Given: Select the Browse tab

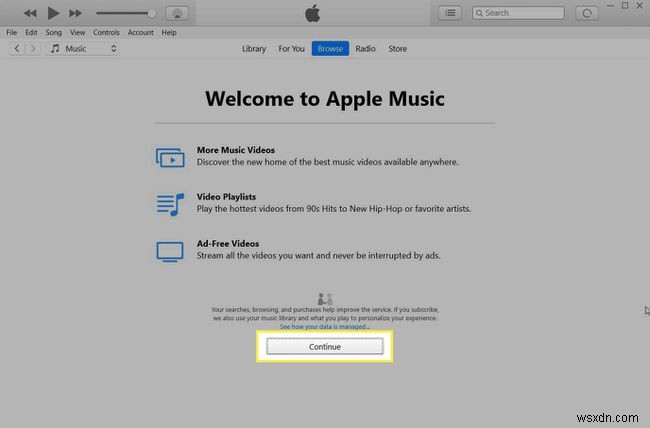Looking at the screenshot, I should (330, 49).
